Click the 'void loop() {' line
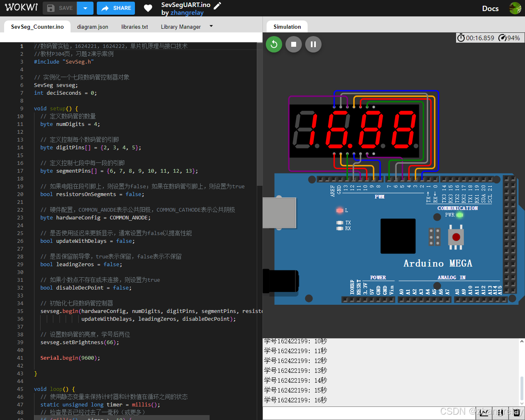 coord(55,389)
